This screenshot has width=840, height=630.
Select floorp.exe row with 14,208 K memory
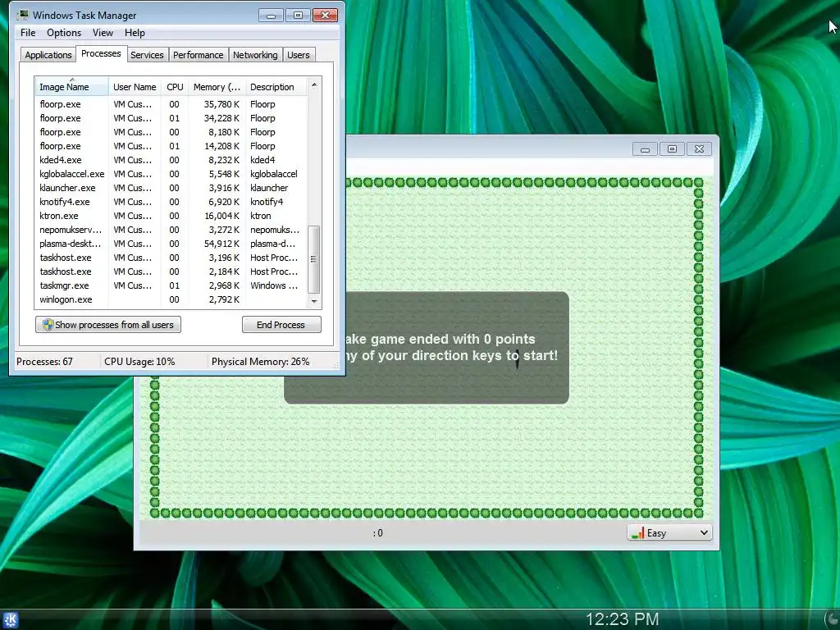tap(171, 146)
